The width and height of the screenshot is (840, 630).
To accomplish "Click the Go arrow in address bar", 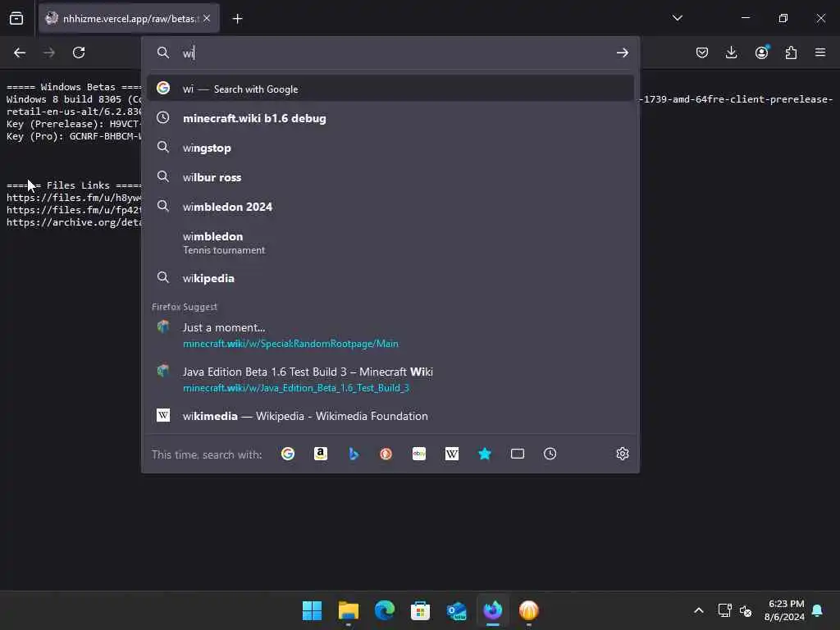I will [x=622, y=52].
